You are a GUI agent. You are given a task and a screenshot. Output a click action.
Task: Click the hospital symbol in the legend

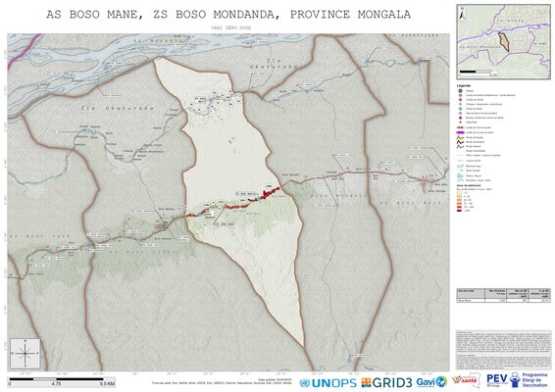point(460,91)
